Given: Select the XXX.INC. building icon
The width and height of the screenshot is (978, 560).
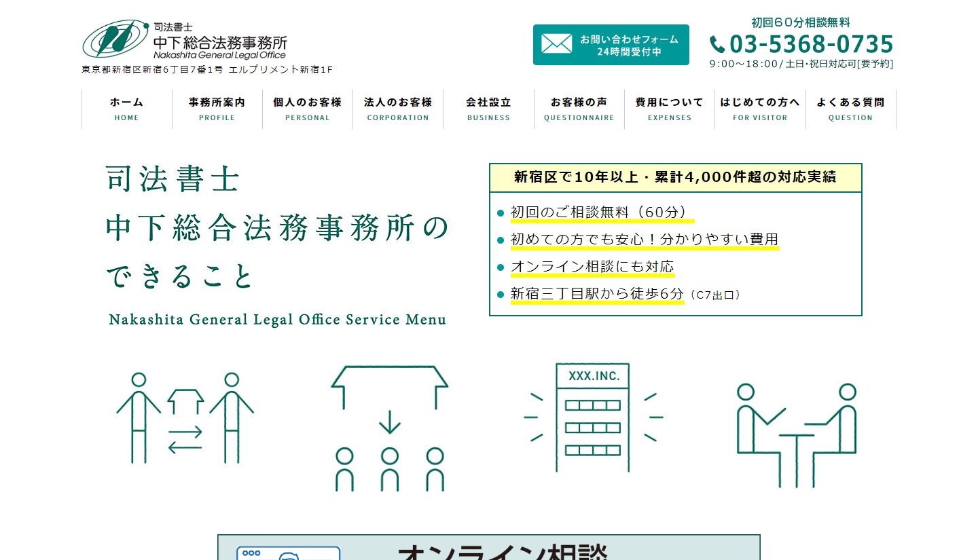Looking at the screenshot, I should (593, 417).
